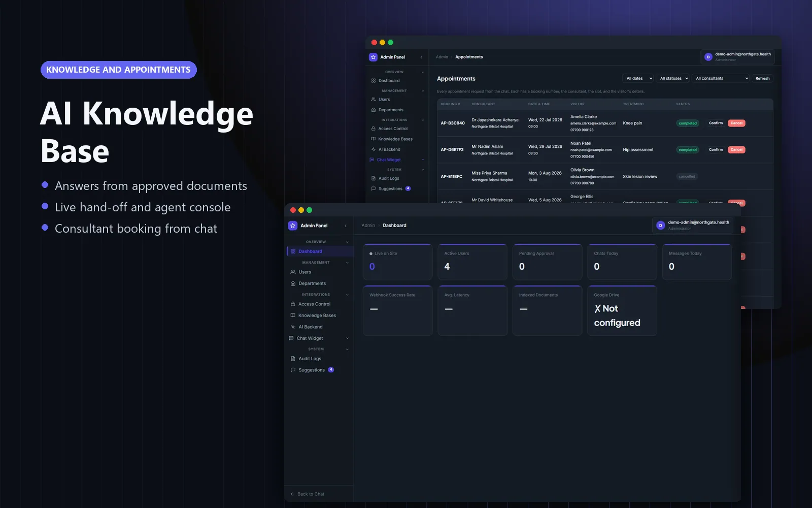
Task: Collapse the System section in front window
Action: point(347,349)
